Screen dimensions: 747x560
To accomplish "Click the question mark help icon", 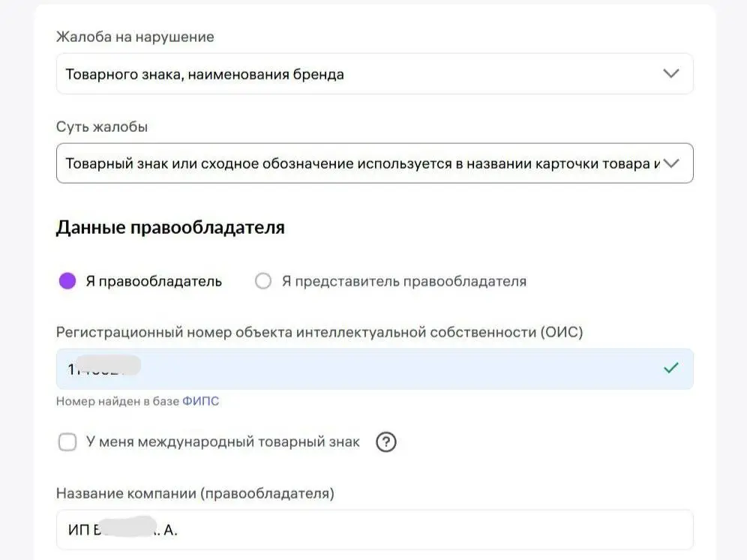I will (385, 442).
